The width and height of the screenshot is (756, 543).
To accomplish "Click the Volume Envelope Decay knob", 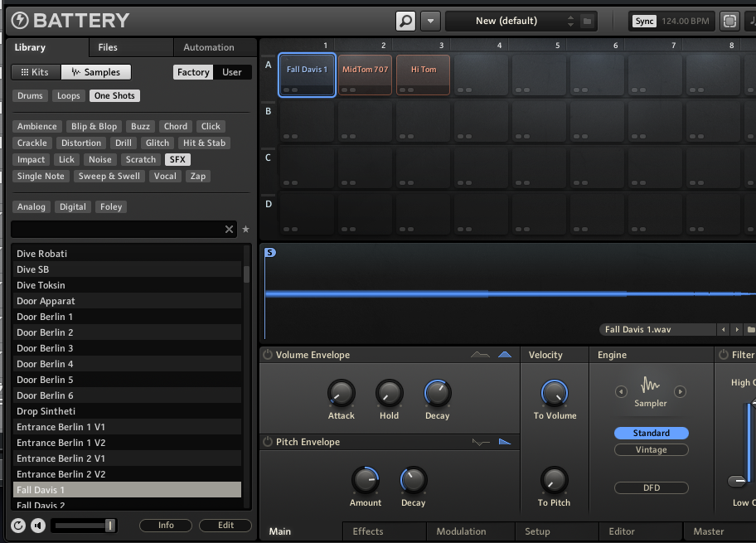I will tap(438, 394).
